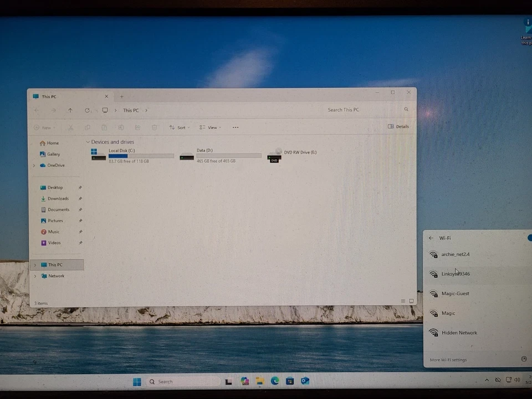Screen dimensions: 532x399
Task: Select the This PC tab
Action: [70, 96]
